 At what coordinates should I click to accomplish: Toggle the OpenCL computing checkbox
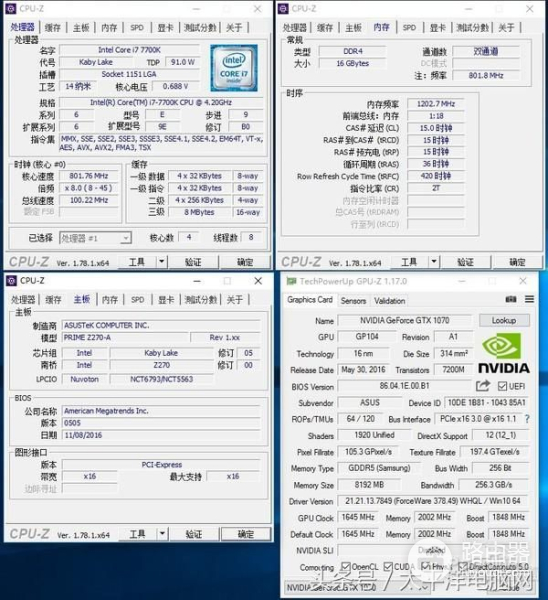click(346, 566)
